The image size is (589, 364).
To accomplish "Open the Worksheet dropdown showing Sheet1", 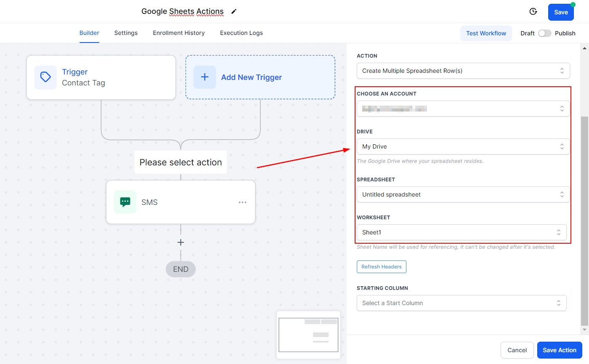I will (461, 232).
